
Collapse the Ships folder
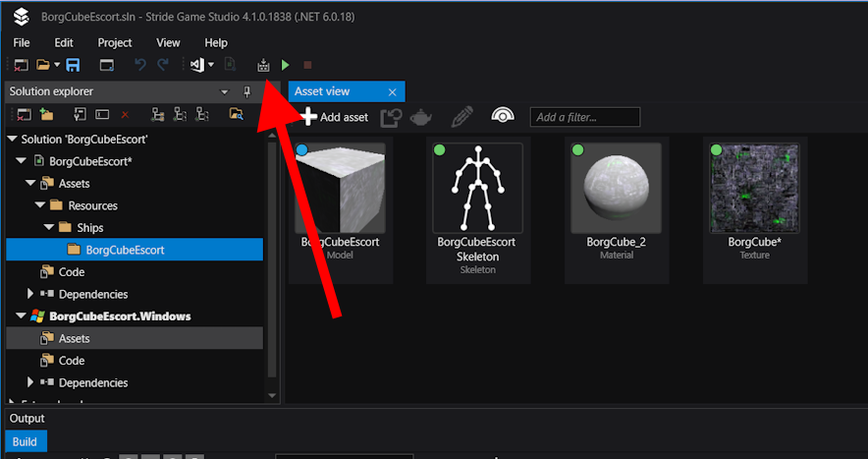pyautogui.click(x=49, y=228)
